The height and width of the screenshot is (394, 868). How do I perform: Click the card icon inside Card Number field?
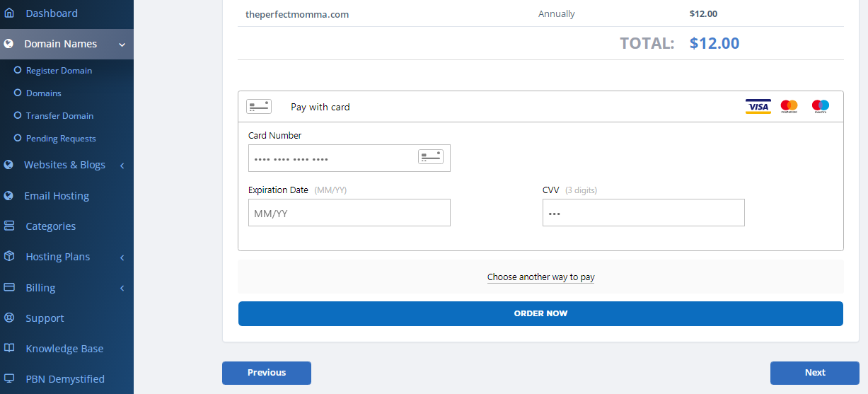[431, 157]
